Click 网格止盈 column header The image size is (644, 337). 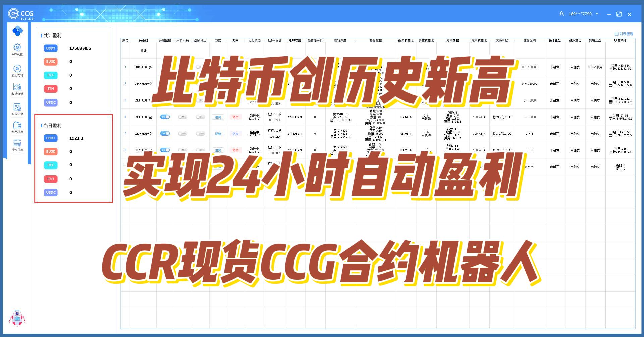tap(595, 40)
